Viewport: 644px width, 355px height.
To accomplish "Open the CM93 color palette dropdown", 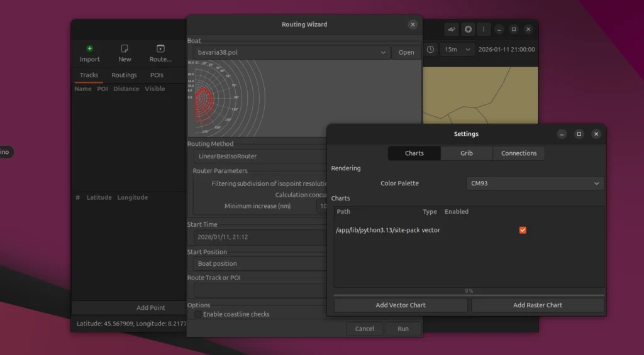I will (x=535, y=183).
